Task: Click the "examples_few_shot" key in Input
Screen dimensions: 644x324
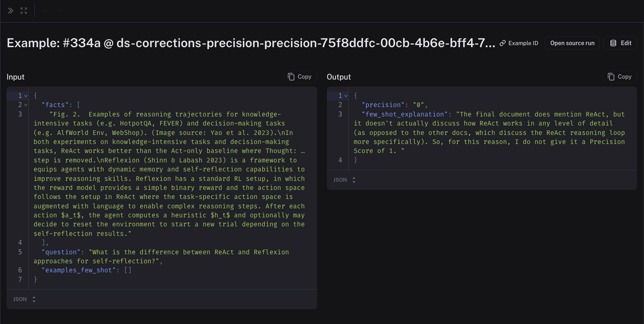Action: coord(78,270)
